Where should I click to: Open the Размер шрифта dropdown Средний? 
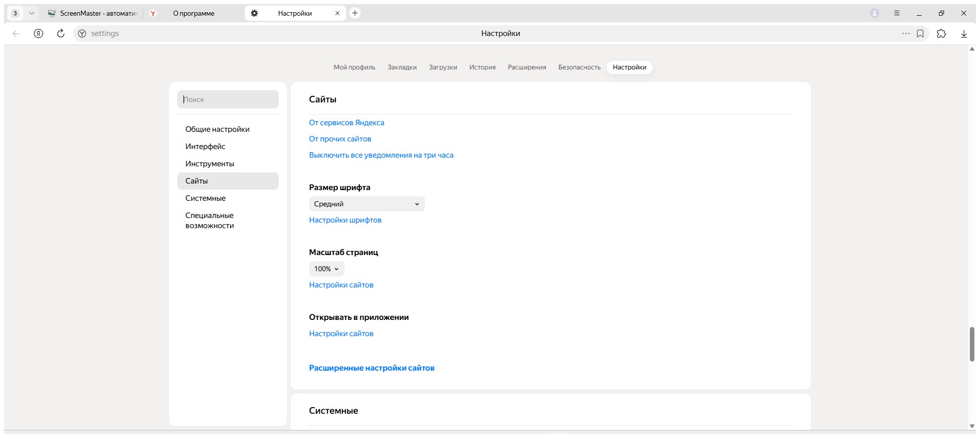pos(367,204)
